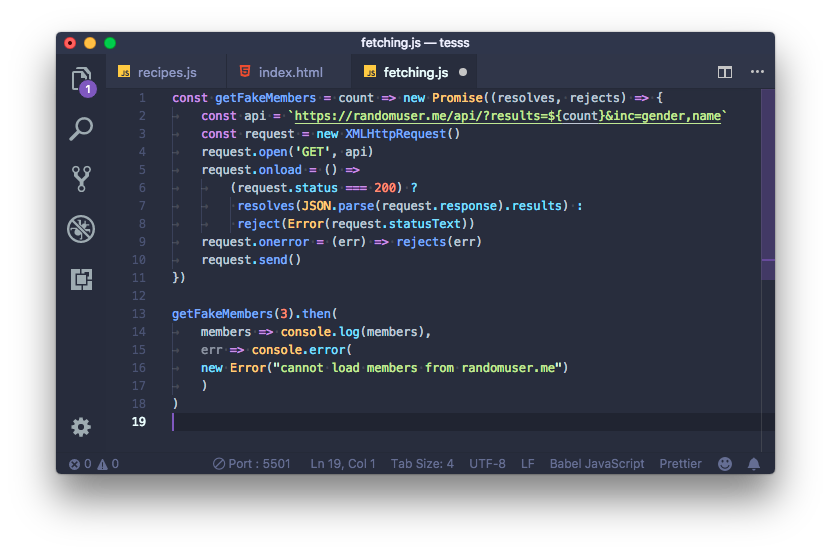Show warnings count in status bar
The width and height of the screenshot is (831, 554).
[108, 464]
